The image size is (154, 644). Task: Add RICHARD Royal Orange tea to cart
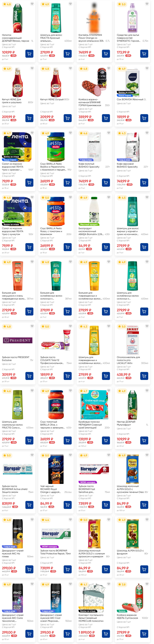coord(68,505)
